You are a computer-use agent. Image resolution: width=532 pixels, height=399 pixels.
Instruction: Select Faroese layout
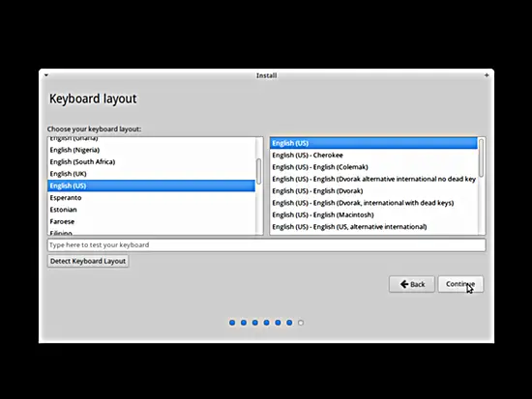[151, 221]
